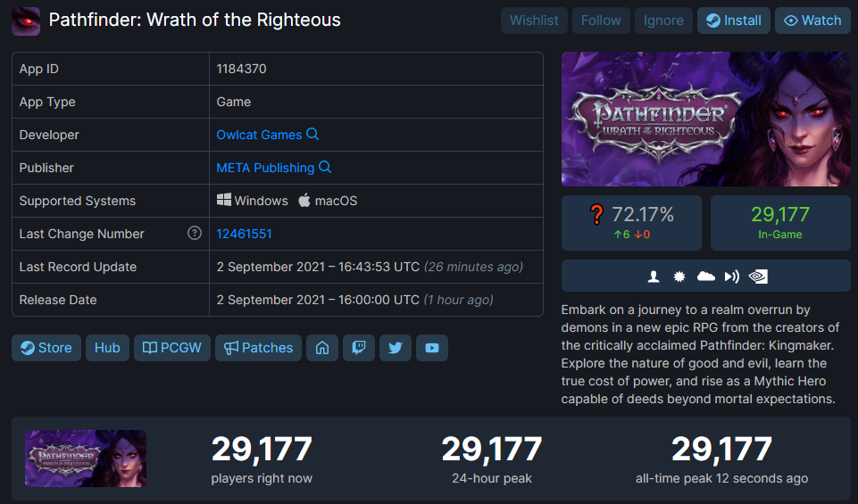Click the NVIDIA GeForce Now icon

(758, 277)
